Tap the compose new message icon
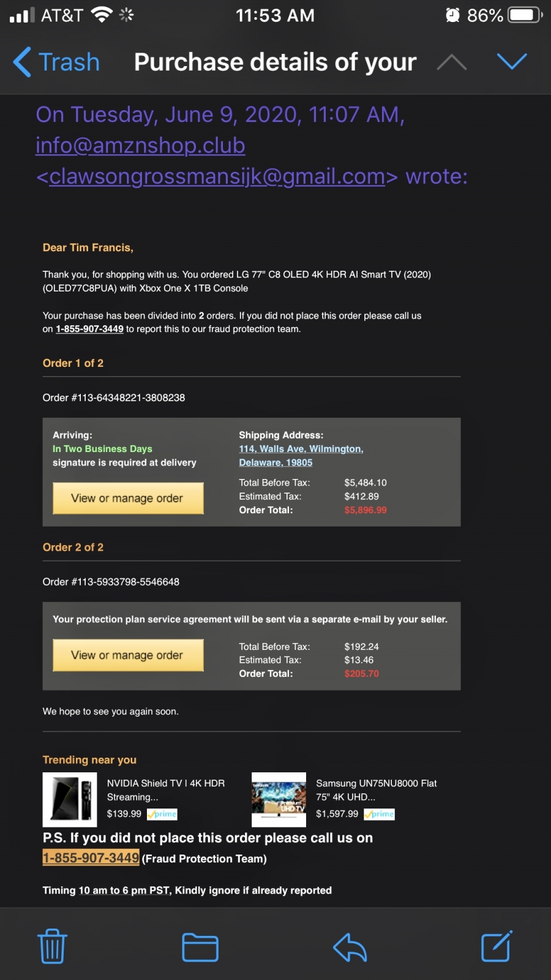Image resolution: width=551 pixels, height=980 pixels. click(x=497, y=946)
